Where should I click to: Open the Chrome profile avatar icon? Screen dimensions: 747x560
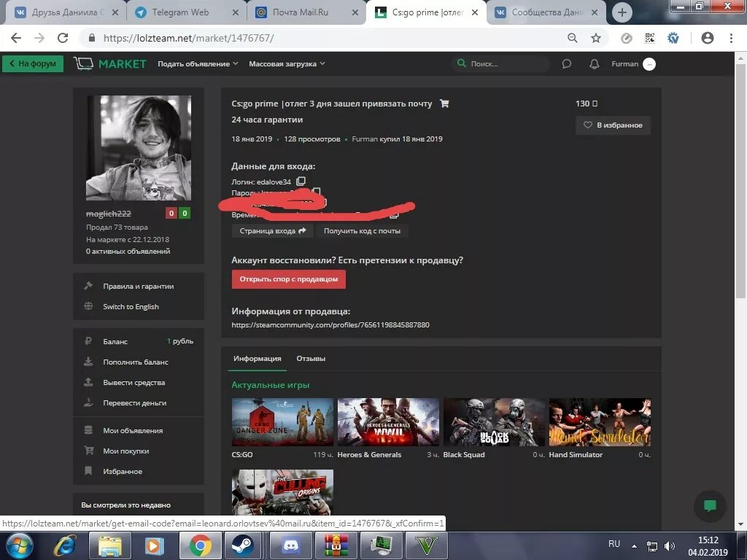708,38
